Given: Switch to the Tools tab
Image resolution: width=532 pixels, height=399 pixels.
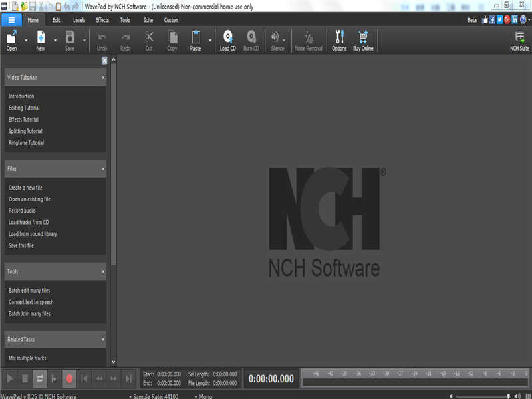Looking at the screenshot, I should coord(125,20).
